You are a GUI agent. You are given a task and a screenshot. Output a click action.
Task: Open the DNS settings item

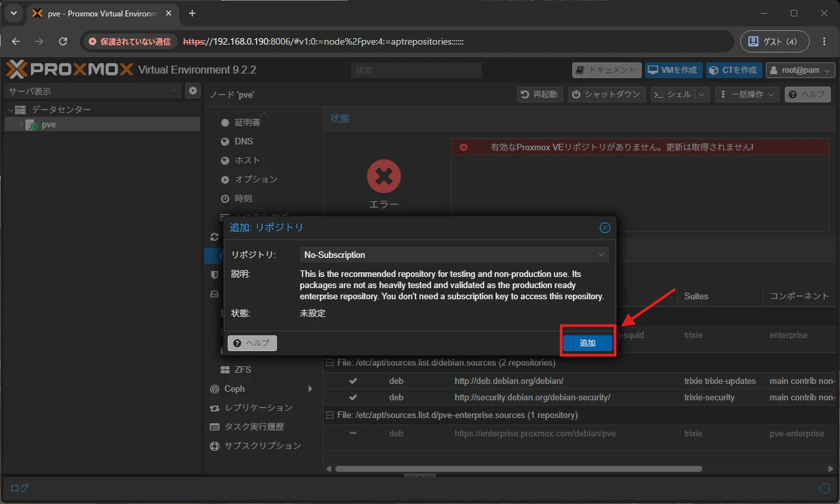(243, 141)
